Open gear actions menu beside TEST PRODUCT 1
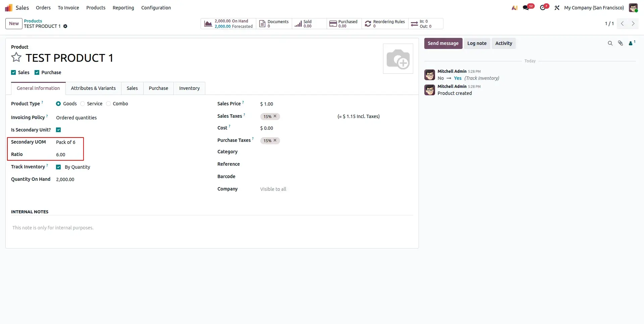This screenshot has height=324, width=644. 65,26
